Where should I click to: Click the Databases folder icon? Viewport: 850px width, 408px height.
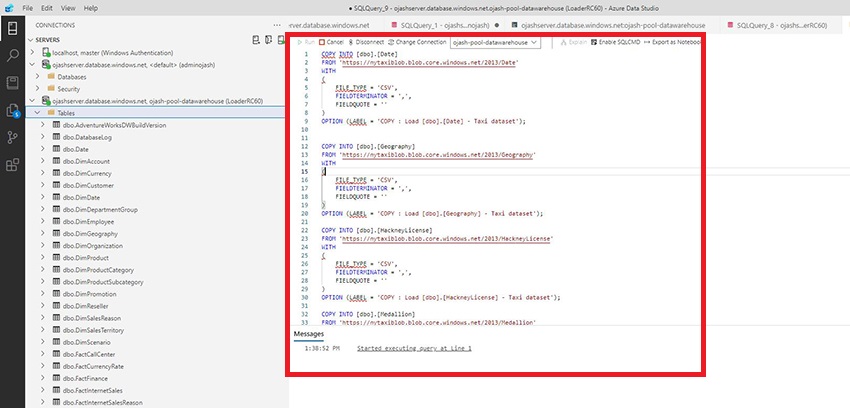[51, 76]
